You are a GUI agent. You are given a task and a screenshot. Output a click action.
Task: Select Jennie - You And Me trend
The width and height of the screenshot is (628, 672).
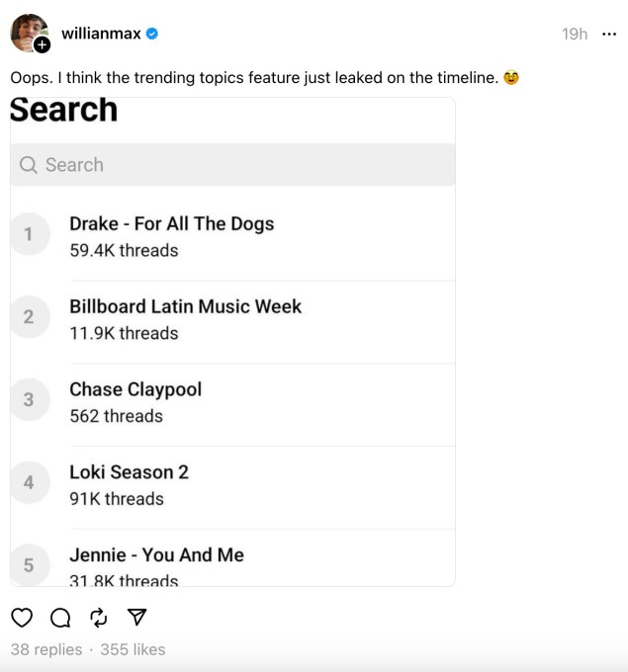(156, 555)
